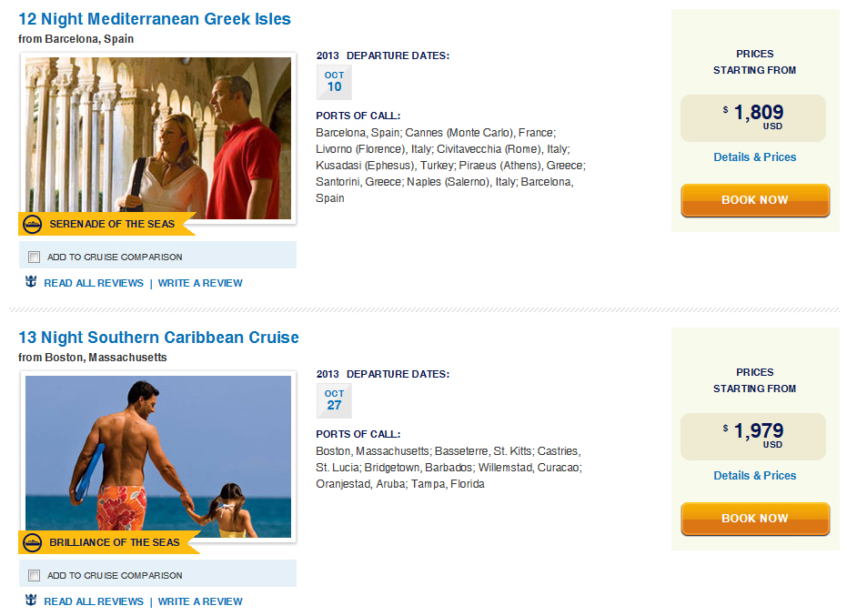
Task: Read all reviews for Brilliance of the Seas
Action: [x=94, y=601]
